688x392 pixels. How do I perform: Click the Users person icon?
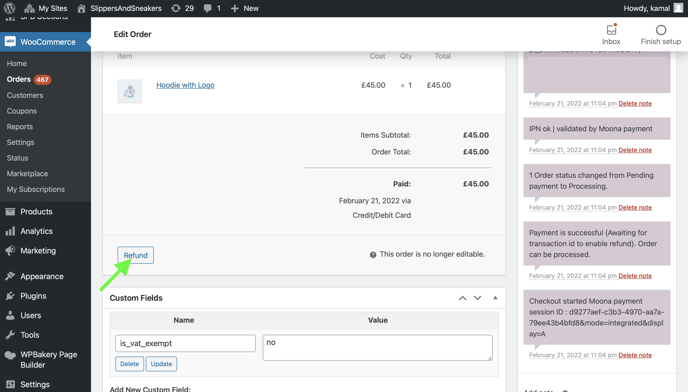[x=10, y=315]
